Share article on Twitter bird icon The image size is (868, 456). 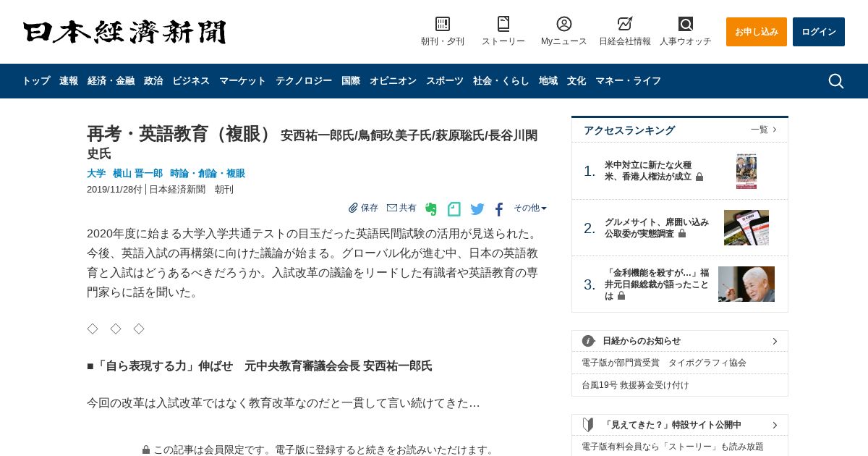pos(477,209)
